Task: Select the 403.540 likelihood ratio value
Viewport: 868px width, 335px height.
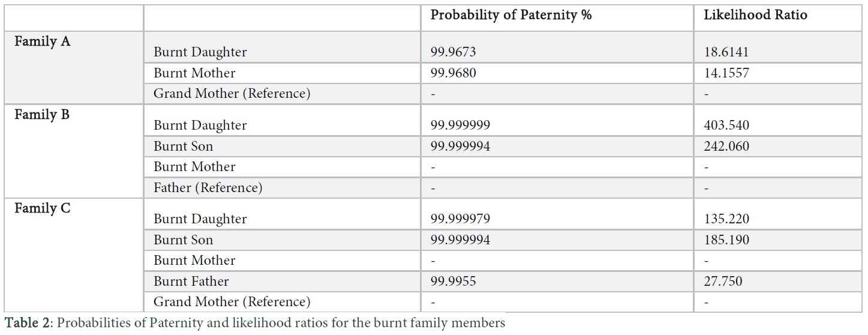Action: pos(726,125)
